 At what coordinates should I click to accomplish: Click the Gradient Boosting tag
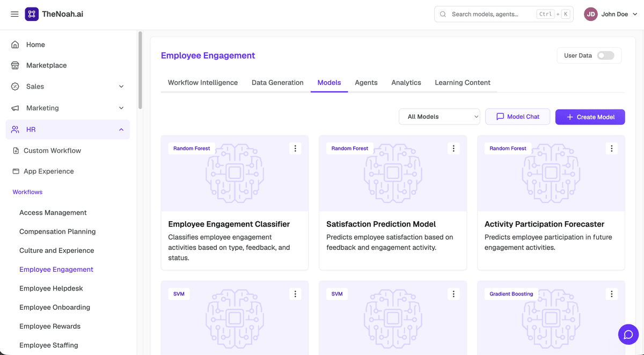click(x=511, y=294)
